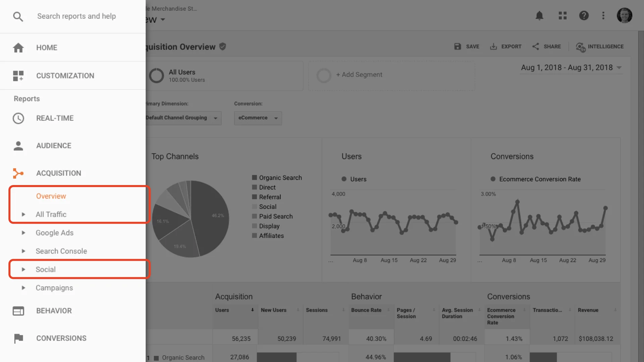The image size is (644, 362).
Task: Click the Share icon
Action: point(535,47)
